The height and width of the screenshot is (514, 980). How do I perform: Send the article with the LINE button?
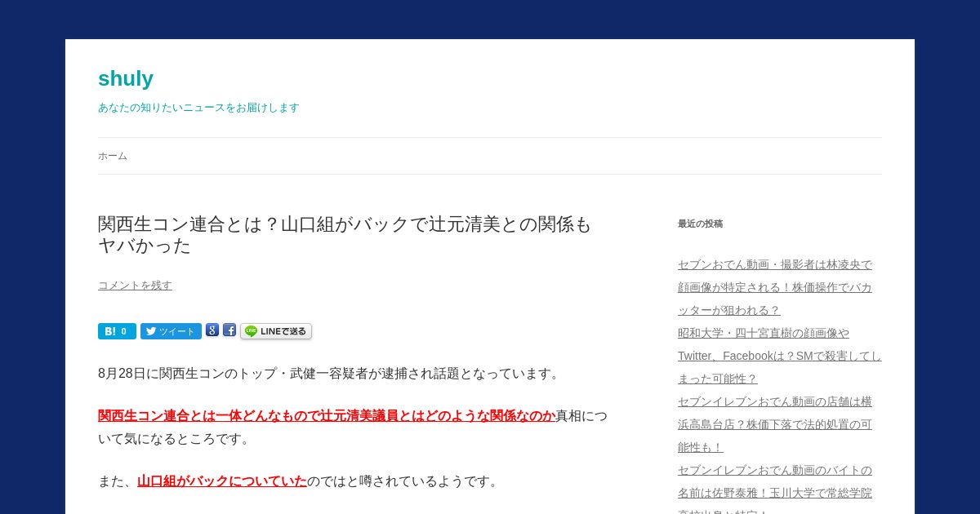tap(276, 331)
